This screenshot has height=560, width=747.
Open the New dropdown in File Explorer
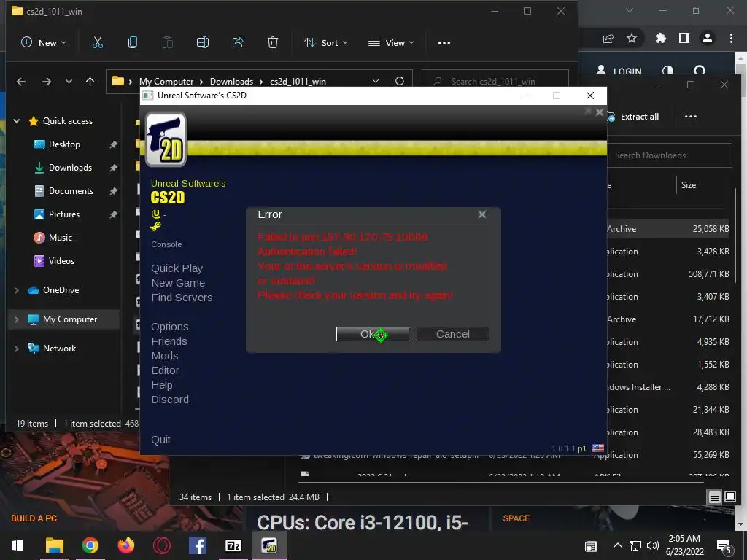[43, 42]
